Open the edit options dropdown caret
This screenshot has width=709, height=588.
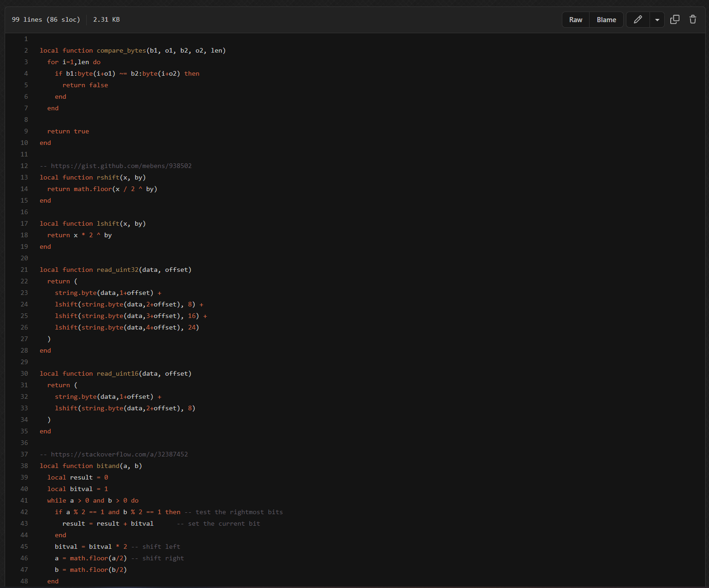click(x=657, y=20)
